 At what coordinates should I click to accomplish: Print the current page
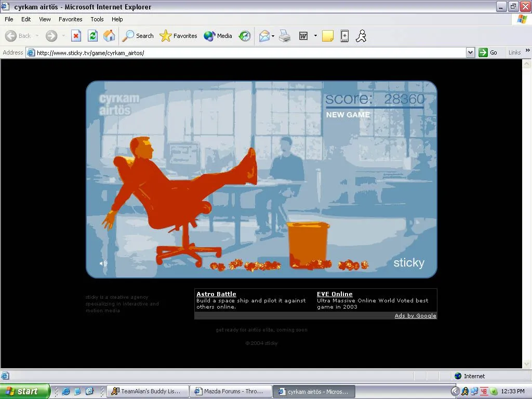(284, 35)
